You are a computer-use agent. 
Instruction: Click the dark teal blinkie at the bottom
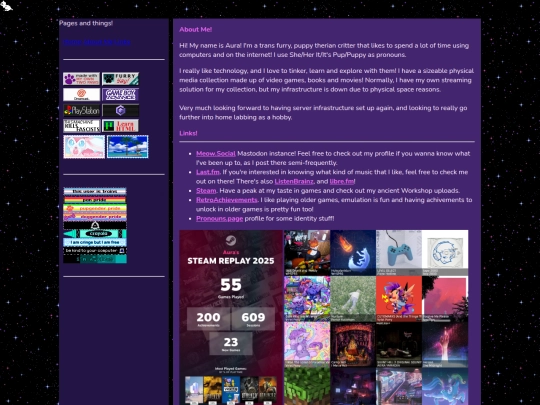click(95, 259)
